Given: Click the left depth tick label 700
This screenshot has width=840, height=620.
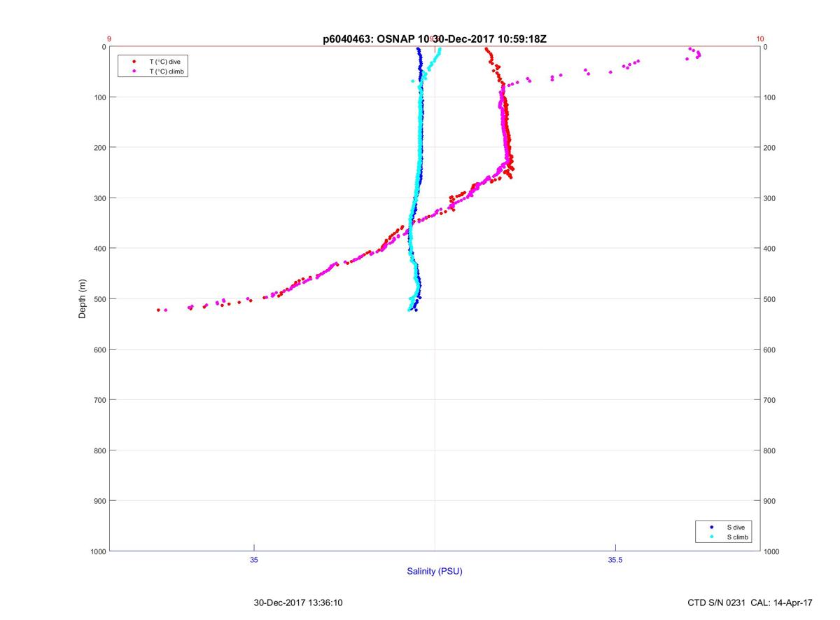Looking at the screenshot, I should click(99, 400).
